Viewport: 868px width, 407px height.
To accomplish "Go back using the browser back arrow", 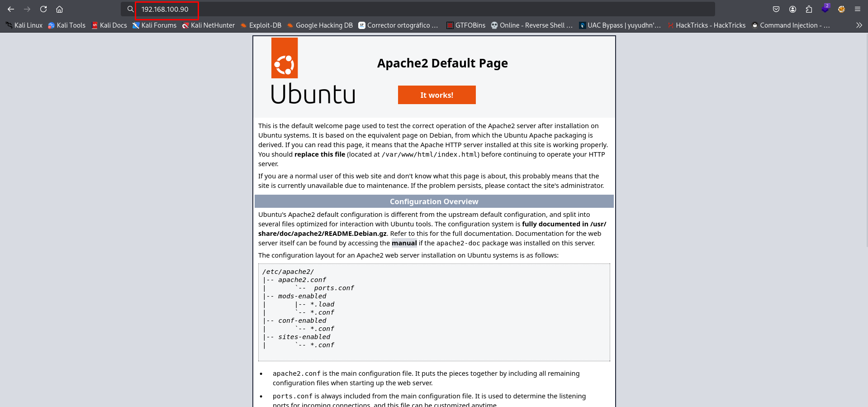I will pyautogui.click(x=11, y=9).
